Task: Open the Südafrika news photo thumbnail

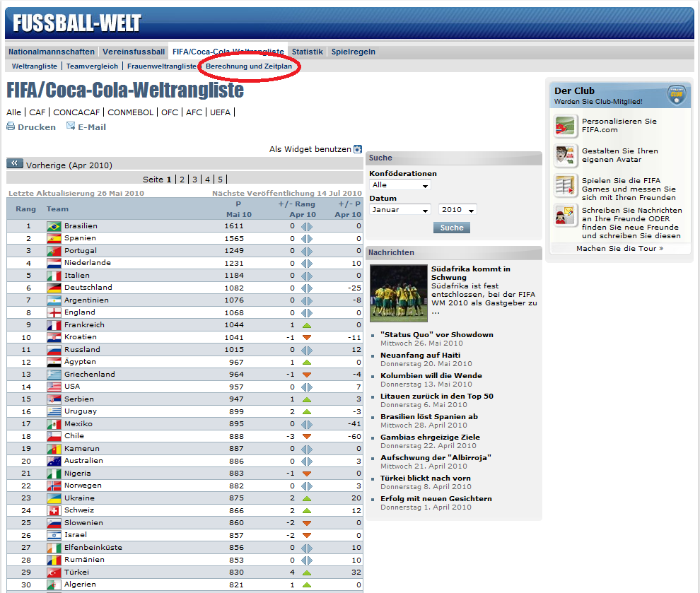Action: point(399,293)
